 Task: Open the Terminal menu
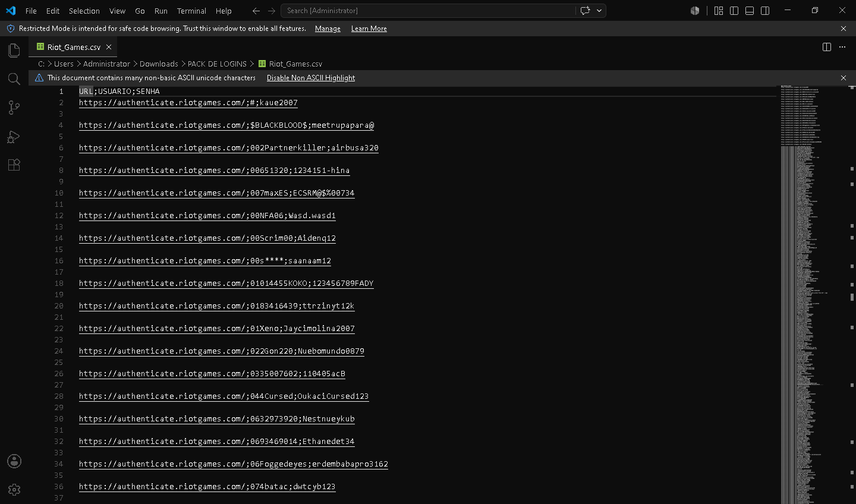[x=191, y=11]
